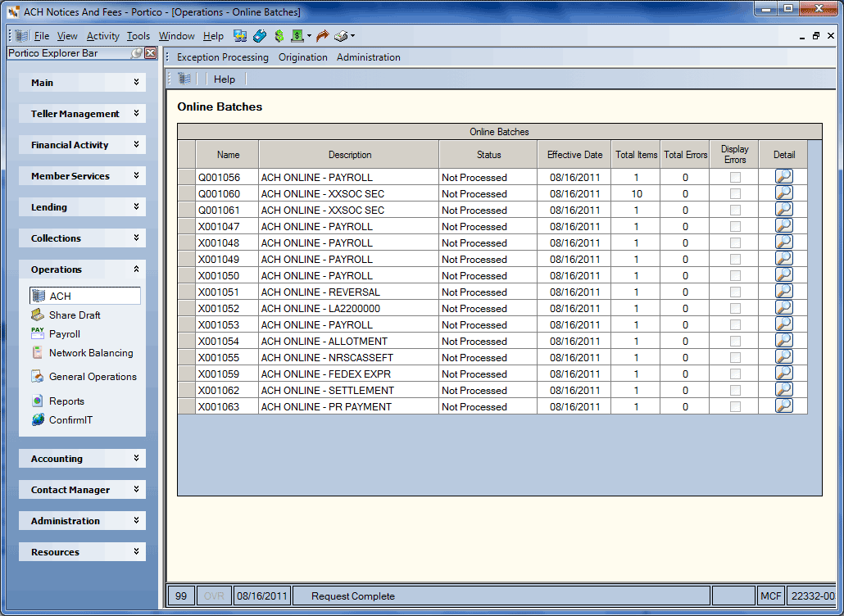
Task: Expand the Accounting section
Action: click(x=83, y=459)
